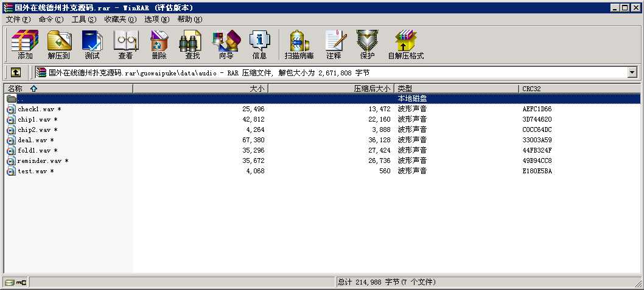
Task: Click the archive path address field
Action: [x=331, y=72]
